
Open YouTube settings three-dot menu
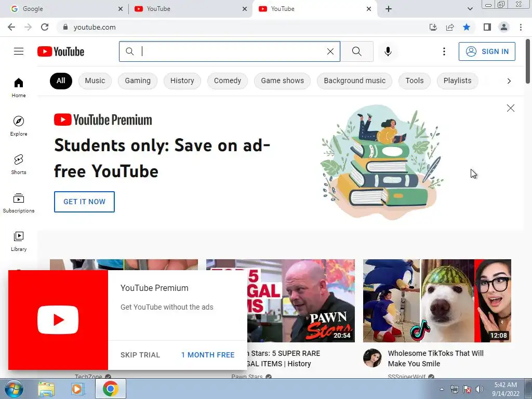[444, 51]
